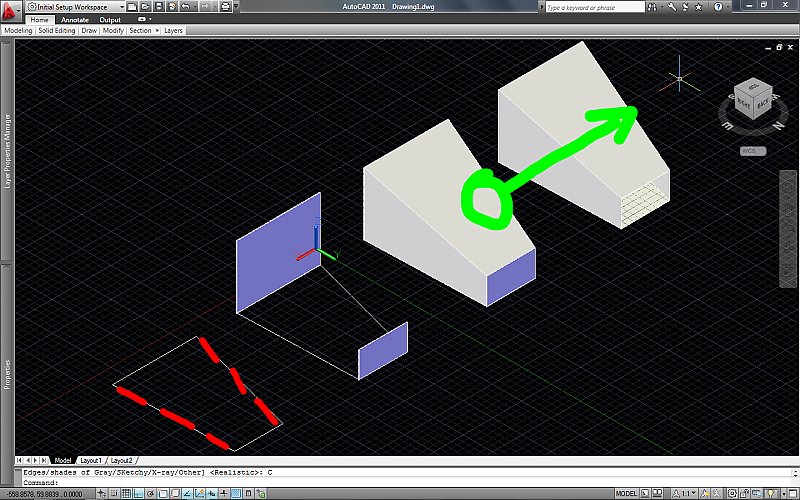Open the Communication Center satellite icon
Viewport: 800px width, 500px height.
tap(685, 7)
